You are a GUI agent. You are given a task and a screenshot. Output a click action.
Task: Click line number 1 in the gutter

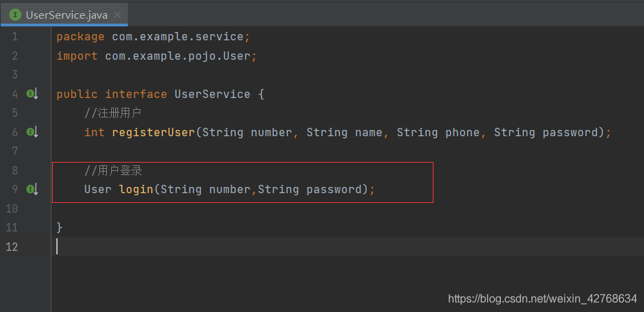pyautogui.click(x=15, y=36)
